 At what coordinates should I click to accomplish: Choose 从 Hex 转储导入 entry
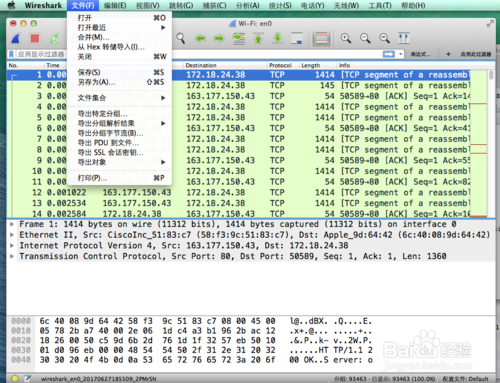point(119,47)
